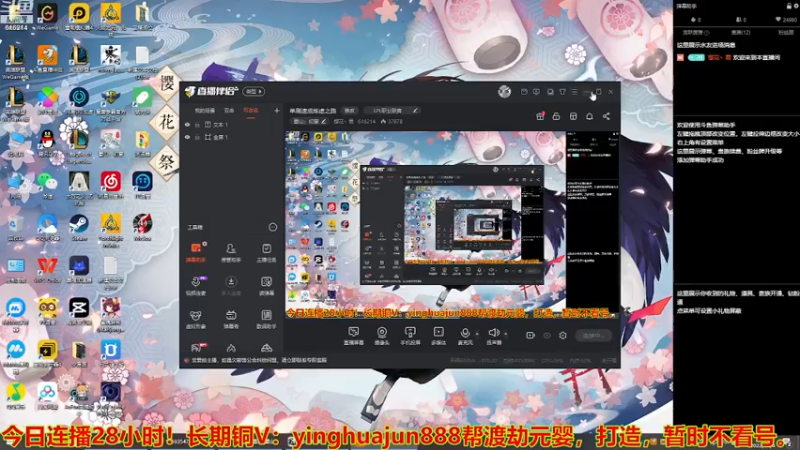Viewport: 800px width, 450px height.
Task: Switch to the second scene tab
Action: point(229,110)
